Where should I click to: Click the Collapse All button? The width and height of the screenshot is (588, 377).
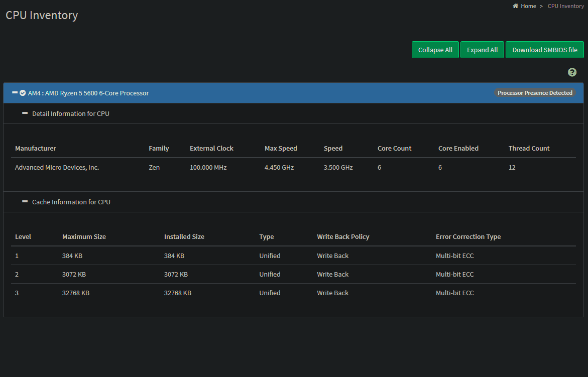[x=435, y=50]
